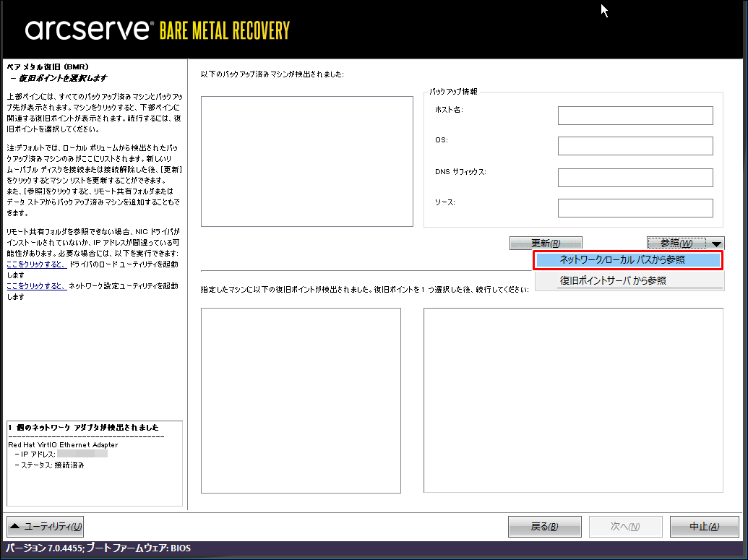748x560 pixels.
Task: Click the IP アドレス line in adapter panel
Action: coord(61,454)
